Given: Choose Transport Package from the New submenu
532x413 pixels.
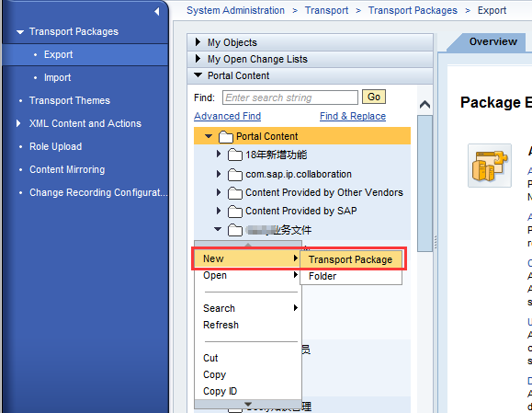Looking at the screenshot, I should [351, 259].
